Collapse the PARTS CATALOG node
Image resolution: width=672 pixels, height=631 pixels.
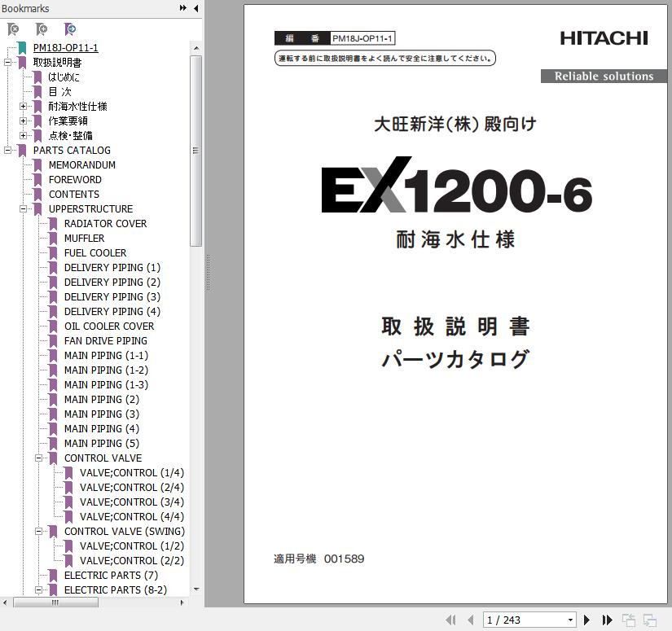7,151
